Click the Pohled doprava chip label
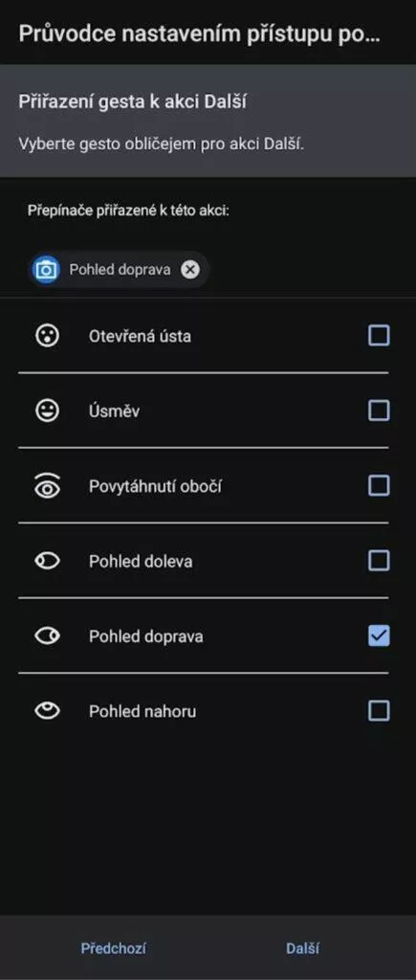This screenshot has height=980, width=416. tap(120, 270)
